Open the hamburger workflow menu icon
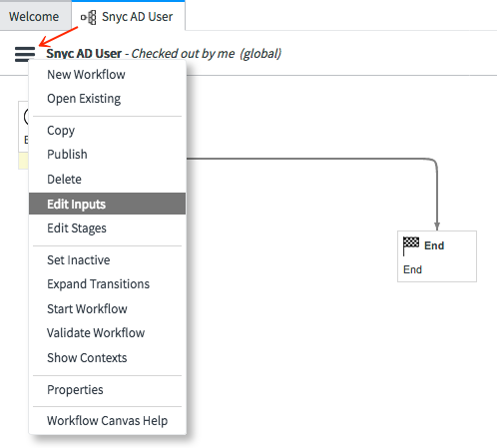497x448 pixels. (25, 54)
